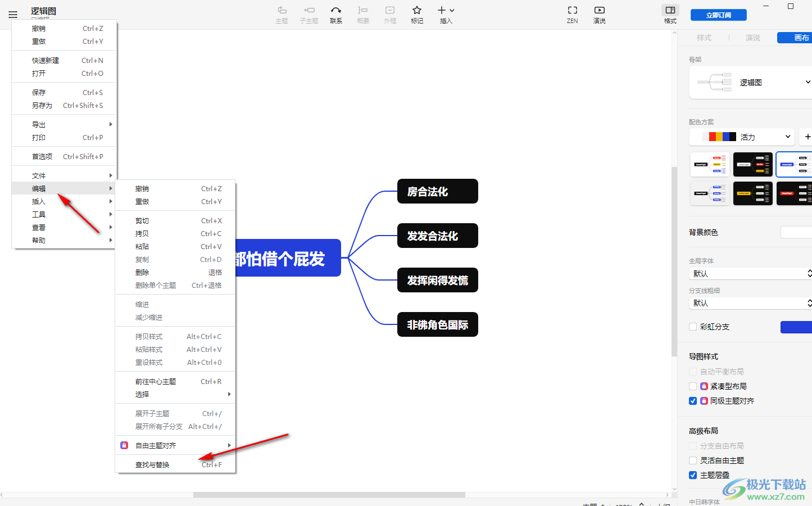Image resolution: width=812 pixels, height=506 pixels.
Task: Toggle the 分支自由布局 checkbox
Action: tap(693, 446)
